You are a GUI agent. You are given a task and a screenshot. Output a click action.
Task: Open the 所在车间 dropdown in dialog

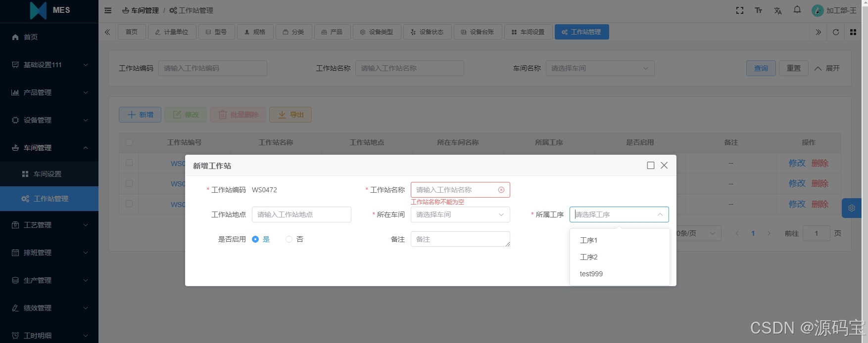coord(460,214)
